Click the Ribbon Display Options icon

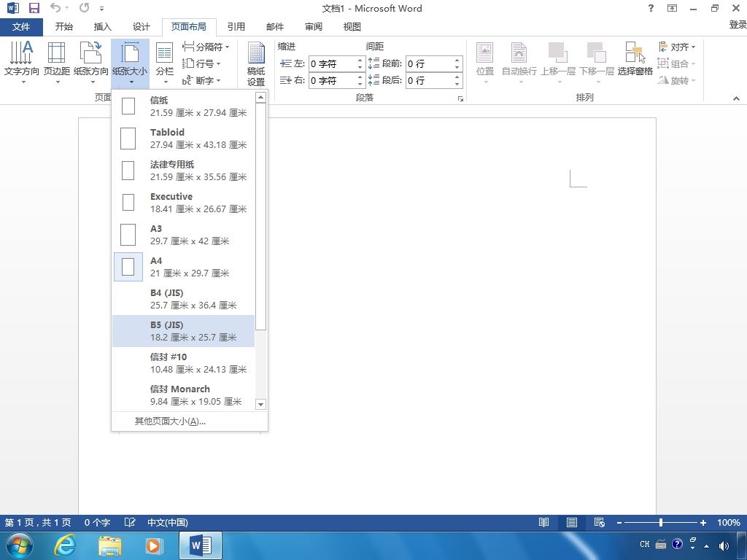point(672,8)
